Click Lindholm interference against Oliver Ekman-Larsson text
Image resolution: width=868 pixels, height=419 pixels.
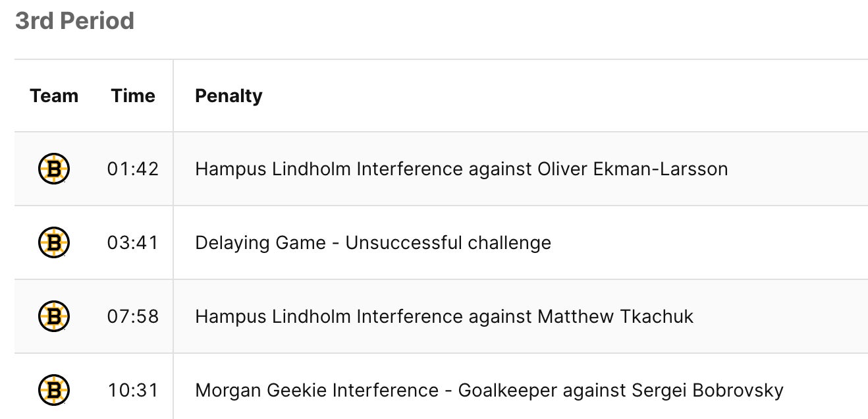[x=461, y=169]
